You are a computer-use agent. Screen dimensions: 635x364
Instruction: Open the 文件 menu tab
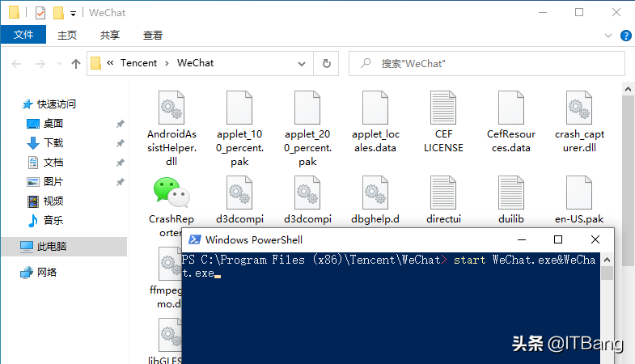point(23,35)
